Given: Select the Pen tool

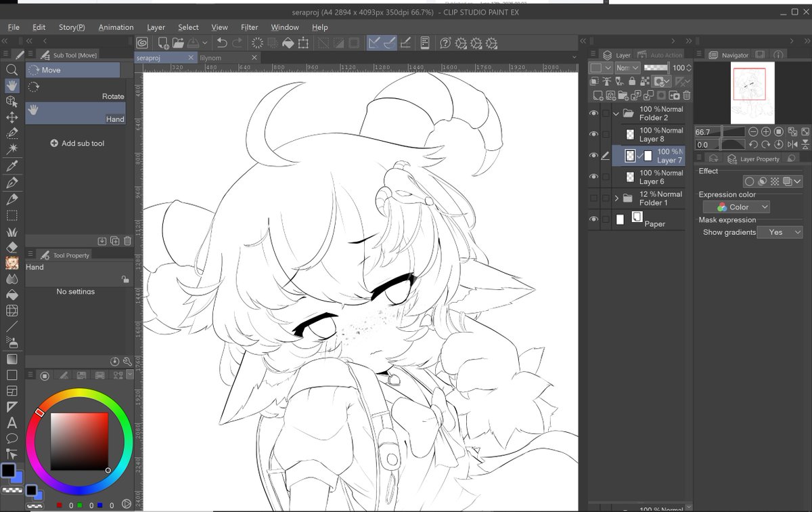Looking at the screenshot, I should click(12, 183).
